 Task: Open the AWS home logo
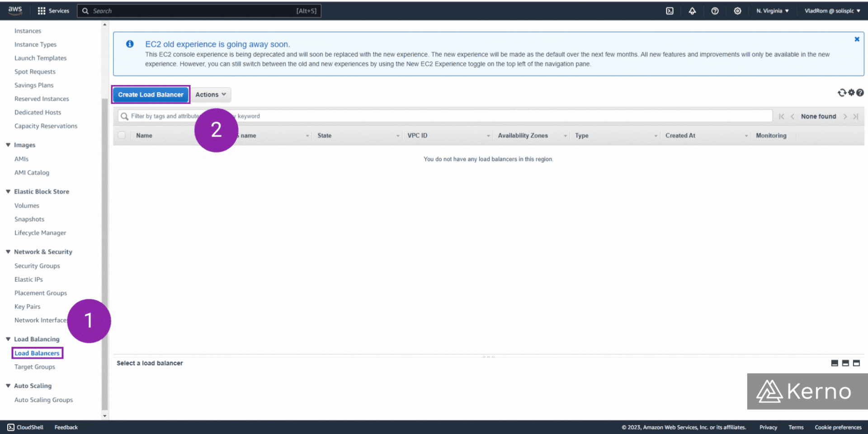[x=15, y=10]
